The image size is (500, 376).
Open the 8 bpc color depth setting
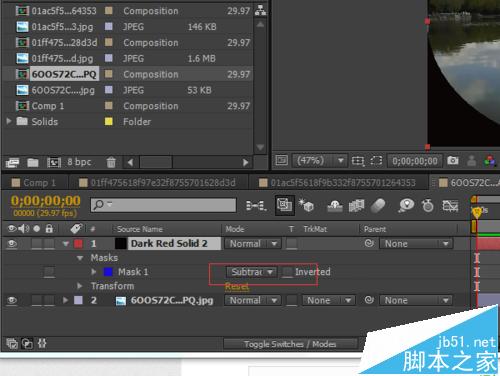[79, 162]
